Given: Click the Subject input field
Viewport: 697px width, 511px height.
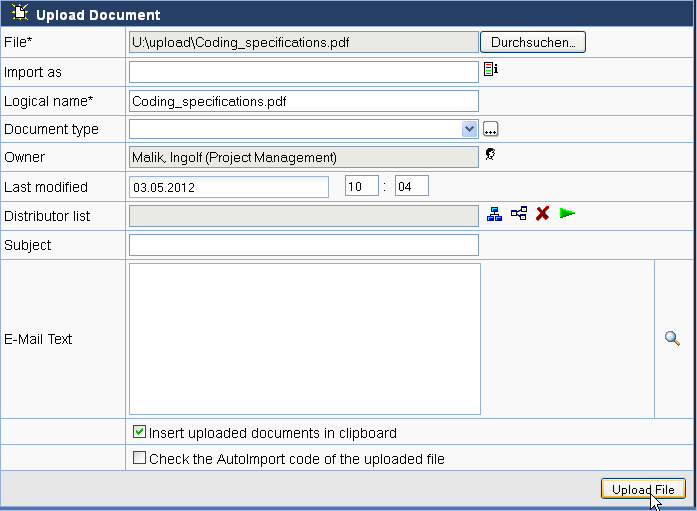Looking at the screenshot, I should coord(304,245).
